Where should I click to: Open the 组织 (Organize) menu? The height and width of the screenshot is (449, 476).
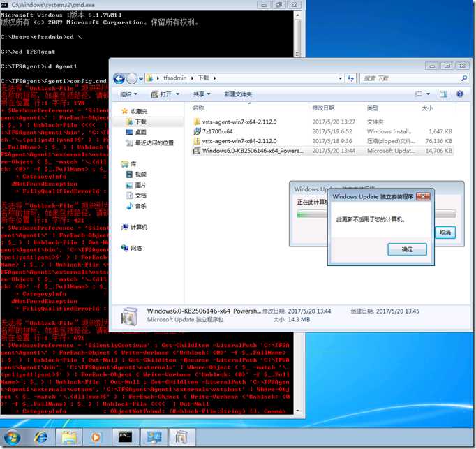point(128,94)
